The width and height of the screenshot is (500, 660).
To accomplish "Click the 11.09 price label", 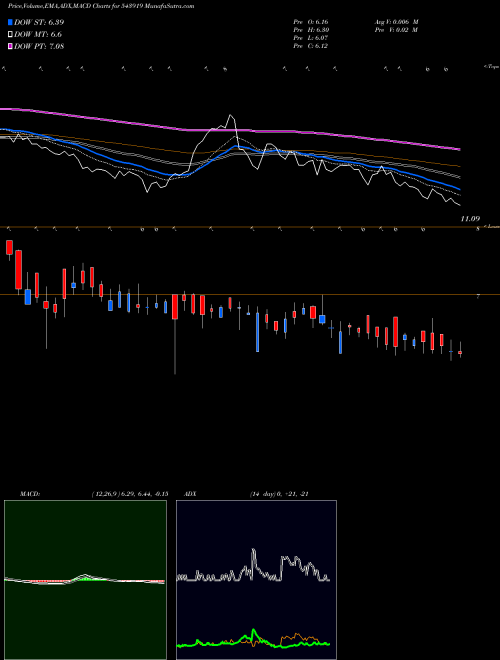I will click(470, 219).
